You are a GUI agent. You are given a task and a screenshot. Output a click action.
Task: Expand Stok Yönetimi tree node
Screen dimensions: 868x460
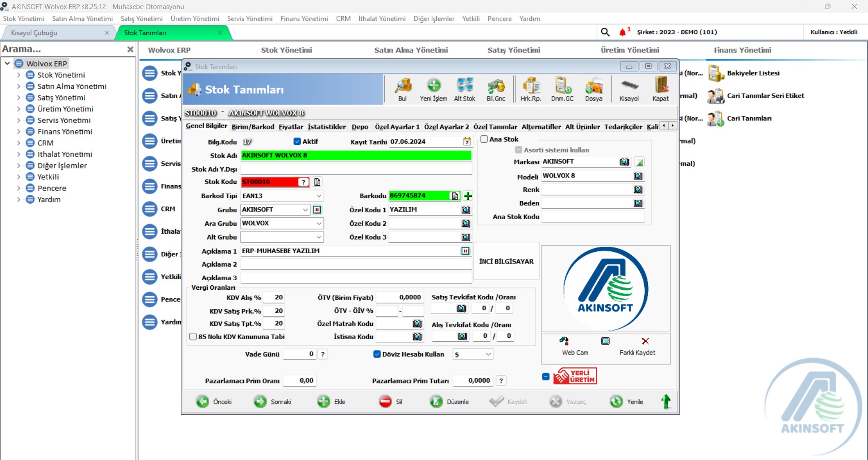19,75
